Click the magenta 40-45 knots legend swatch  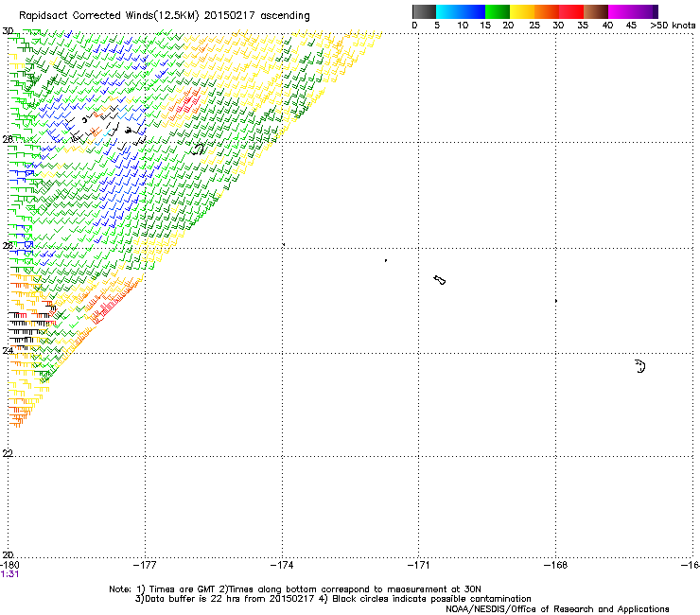(x=622, y=11)
